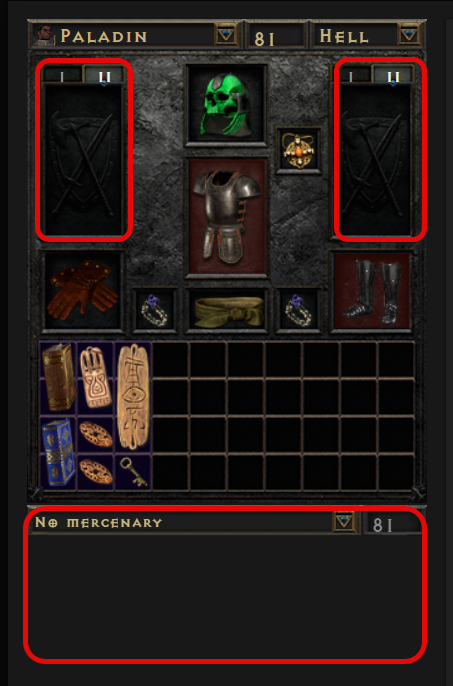Select the green skull helmet item
Viewport: 453px width, 686px height.
tap(226, 105)
